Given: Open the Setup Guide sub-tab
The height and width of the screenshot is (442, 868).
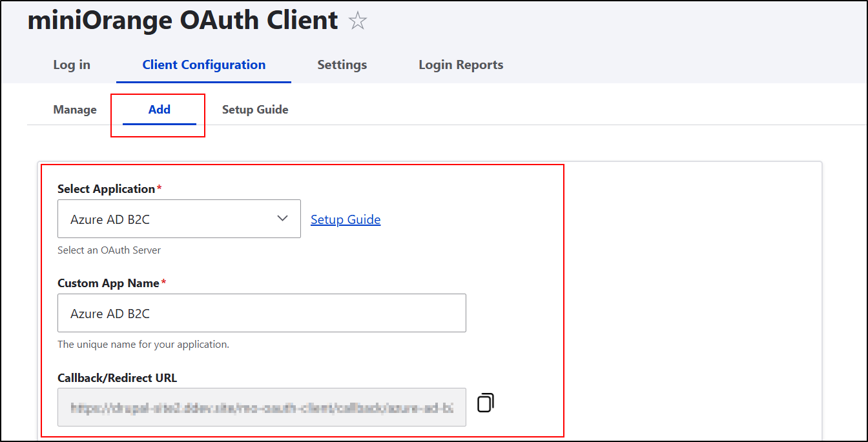Looking at the screenshot, I should click(255, 110).
